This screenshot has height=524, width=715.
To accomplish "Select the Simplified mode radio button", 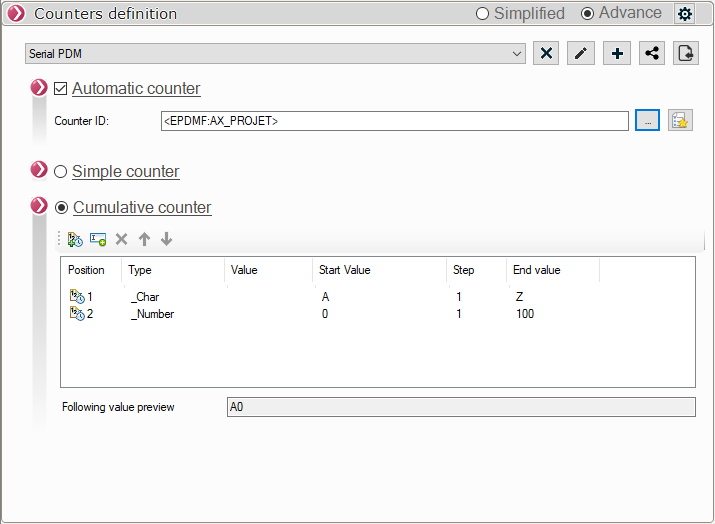I will tap(482, 14).
